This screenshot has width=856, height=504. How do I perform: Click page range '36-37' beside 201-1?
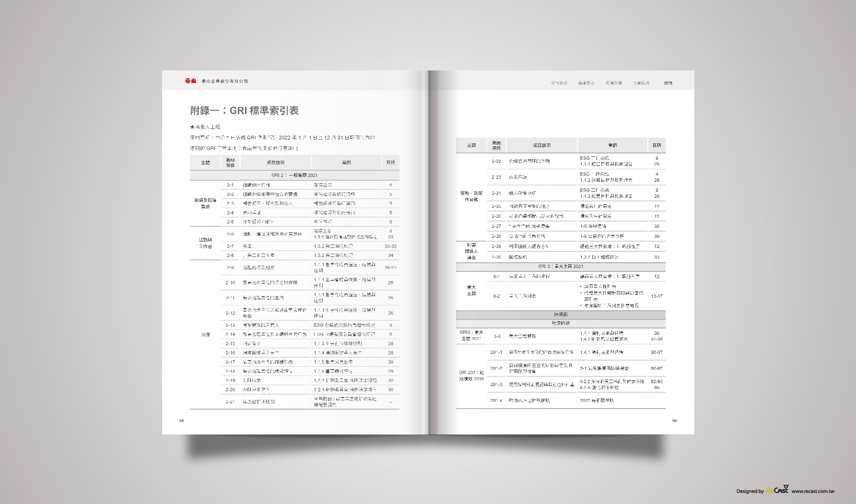click(657, 352)
